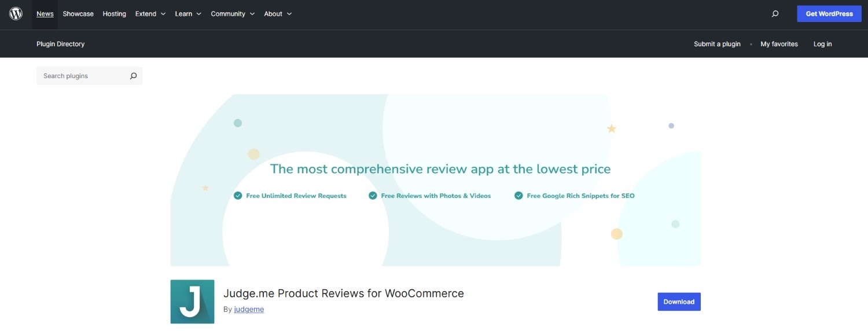The height and width of the screenshot is (331, 868).
Task: Click checkmark icon beside Free Reviews with Photos
Action: tap(373, 196)
